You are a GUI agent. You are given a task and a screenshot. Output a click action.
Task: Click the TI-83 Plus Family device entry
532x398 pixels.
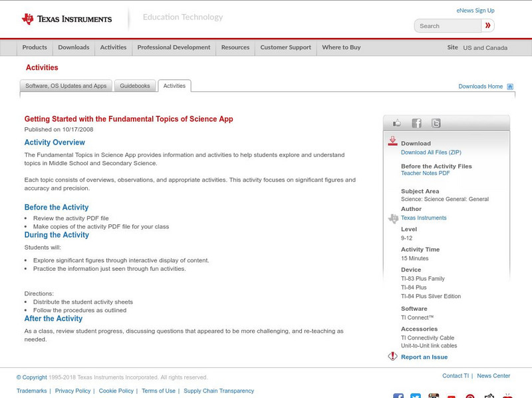423,279
